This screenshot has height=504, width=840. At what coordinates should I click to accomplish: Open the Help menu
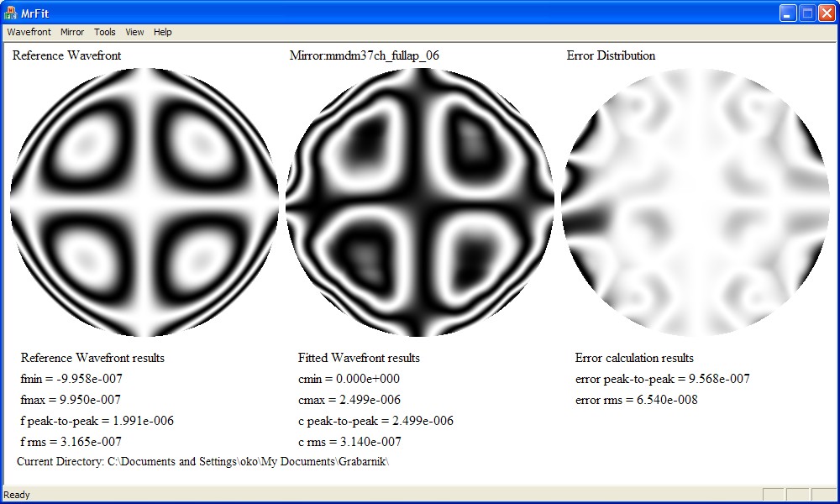163,32
